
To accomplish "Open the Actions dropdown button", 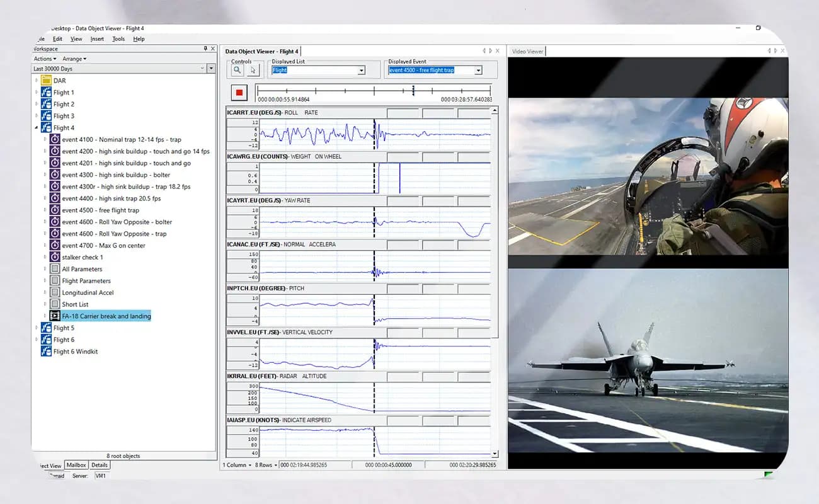I will click(x=45, y=59).
